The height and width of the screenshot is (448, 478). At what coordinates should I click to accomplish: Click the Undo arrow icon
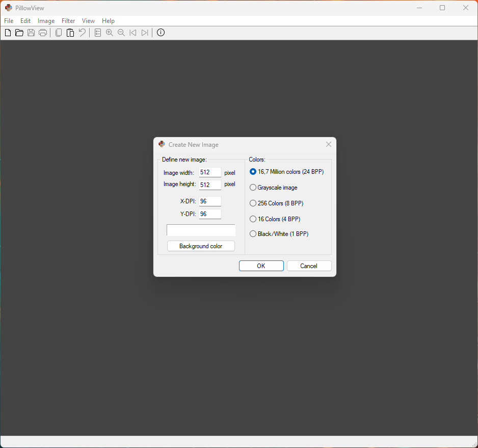pyautogui.click(x=82, y=33)
